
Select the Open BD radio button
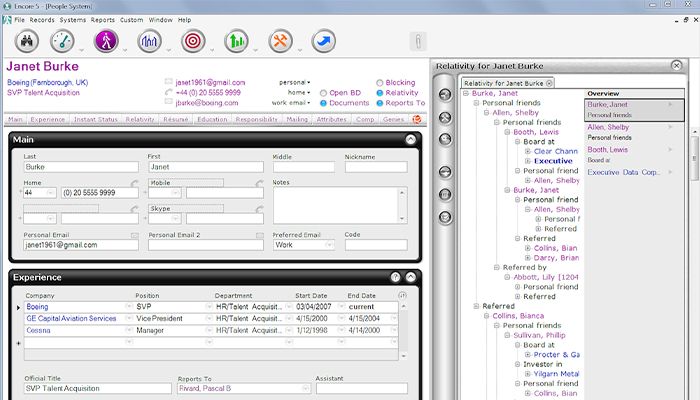[323, 92]
